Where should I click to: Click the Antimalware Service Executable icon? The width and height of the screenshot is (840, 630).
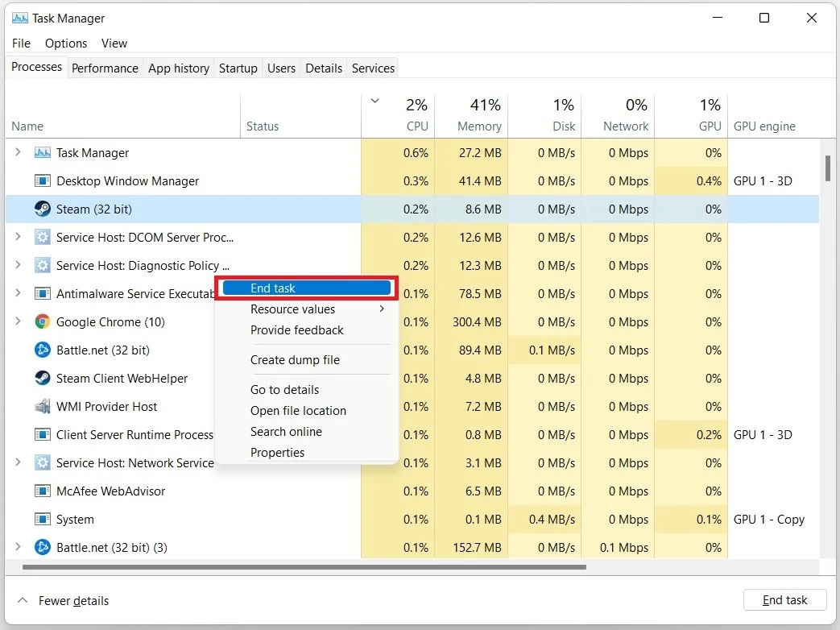pos(43,293)
